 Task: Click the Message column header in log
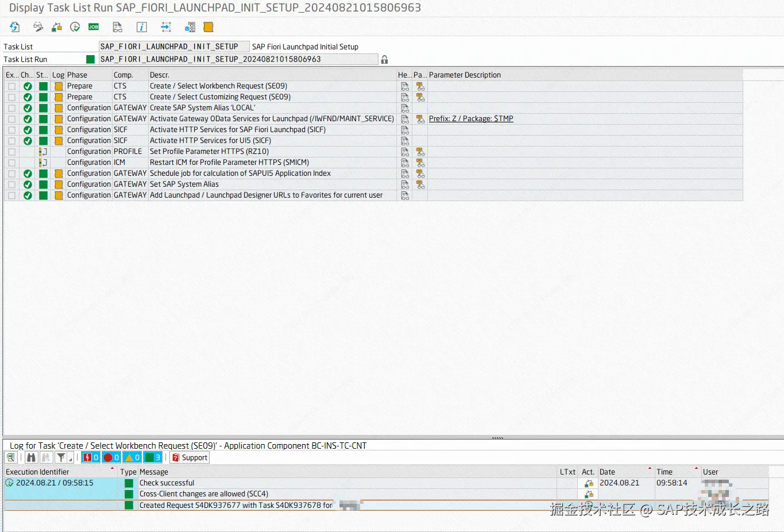pyautogui.click(x=347, y=472)
